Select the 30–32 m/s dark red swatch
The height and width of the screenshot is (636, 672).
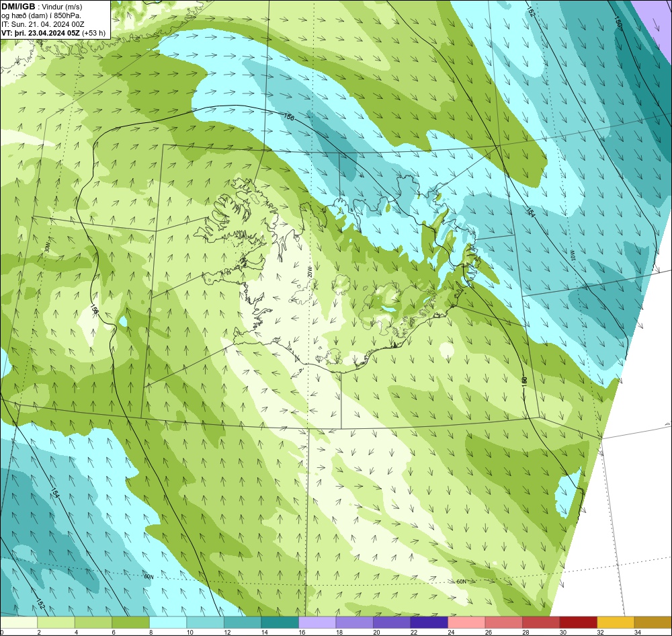[578, 622]
